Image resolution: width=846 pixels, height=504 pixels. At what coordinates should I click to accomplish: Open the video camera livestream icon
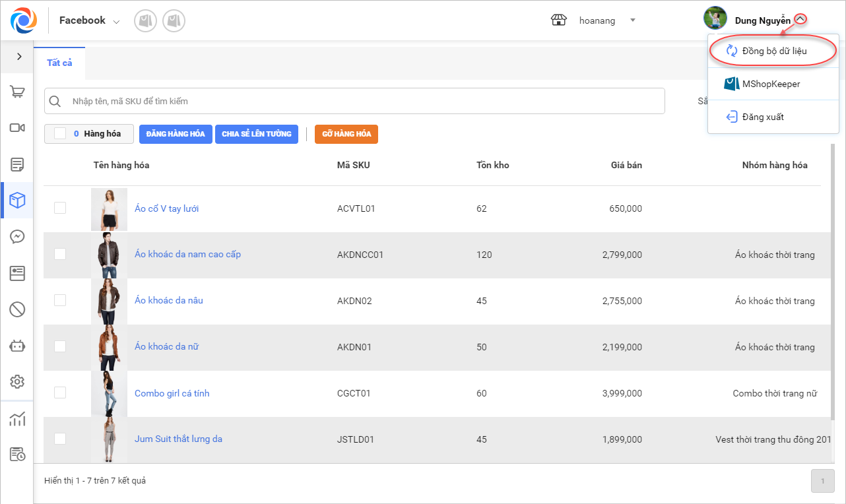pyautogui.click(x=17, y=128)
